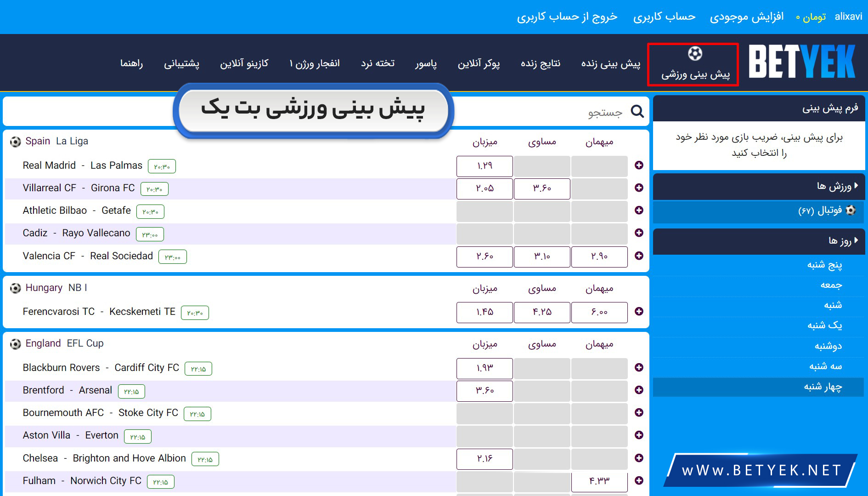868x496 pixels.
Task: Pick Real Sociedad away odds ۲.۹۰
Action: click(x=599, y=257)
